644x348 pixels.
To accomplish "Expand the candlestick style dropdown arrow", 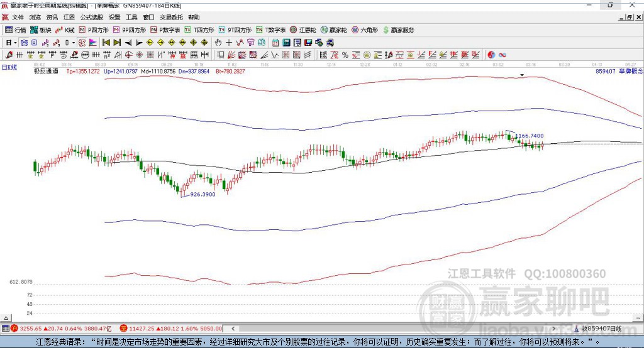I will pyautogui.click(x=74, y=43).
